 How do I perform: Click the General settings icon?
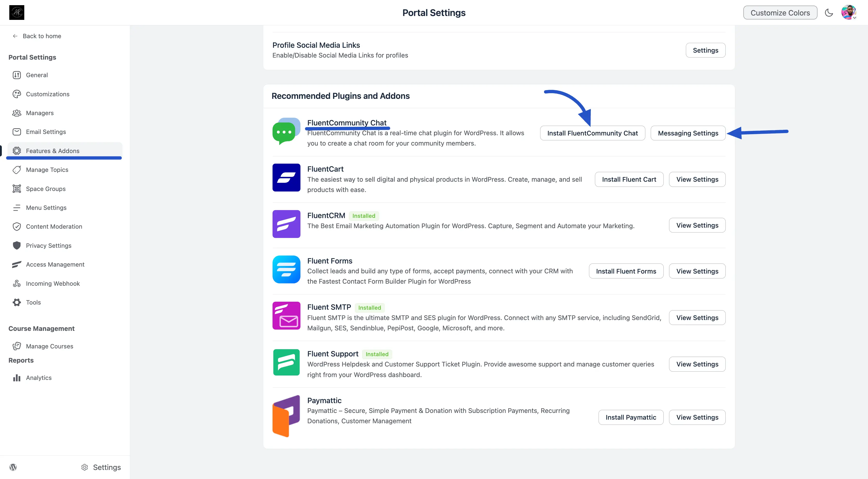(x=17, y=75)
